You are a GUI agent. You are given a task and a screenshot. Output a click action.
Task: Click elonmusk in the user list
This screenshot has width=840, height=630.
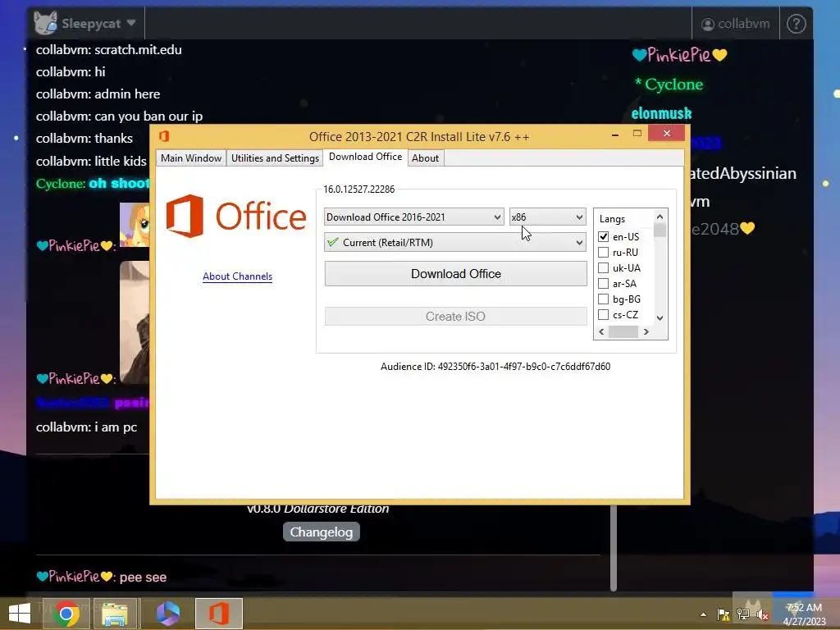(x=662, y=113)
